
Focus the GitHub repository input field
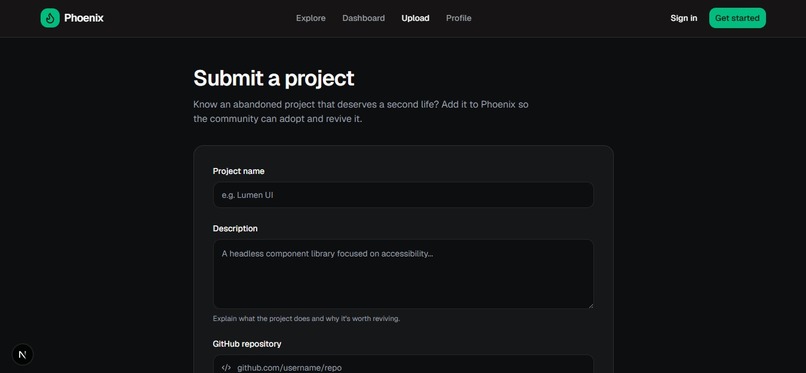403,364
